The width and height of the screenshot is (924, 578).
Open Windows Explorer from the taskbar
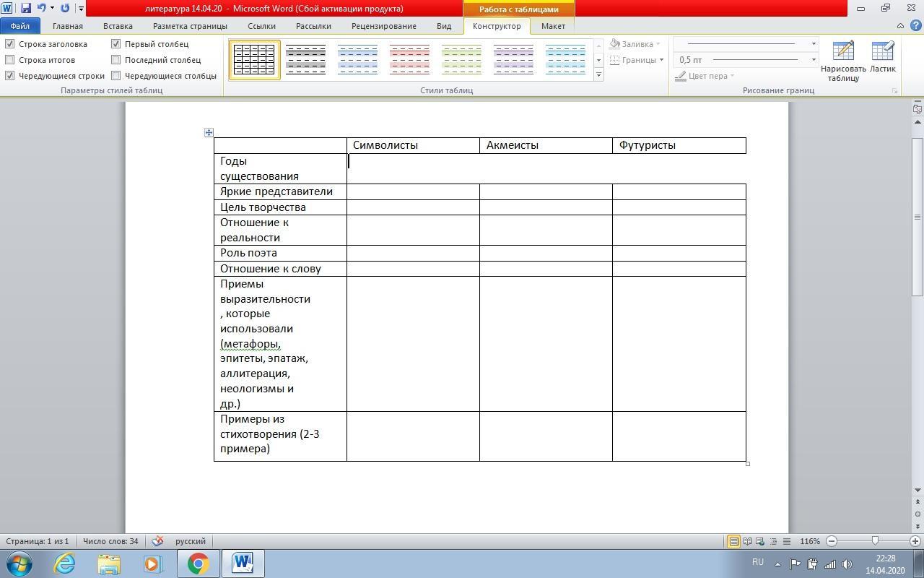click(109, 564)
